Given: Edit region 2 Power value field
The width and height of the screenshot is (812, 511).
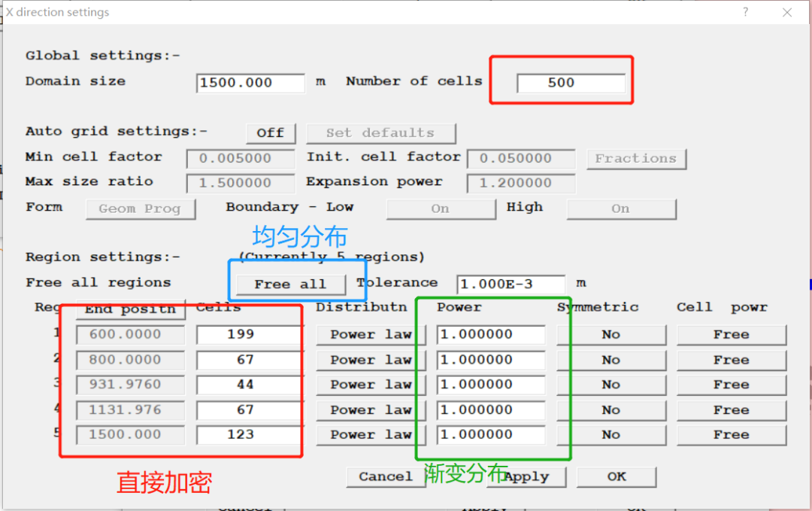Looking at the screenshot, I should tap(491, 360).
